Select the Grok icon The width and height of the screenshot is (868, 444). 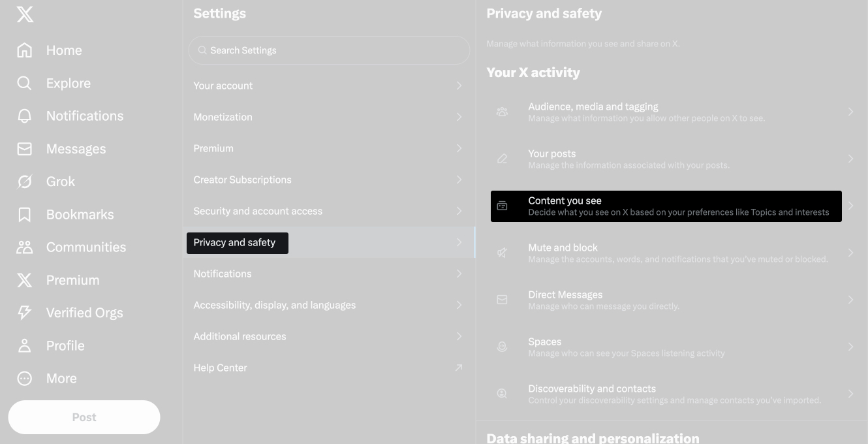[x=24, y=182]
